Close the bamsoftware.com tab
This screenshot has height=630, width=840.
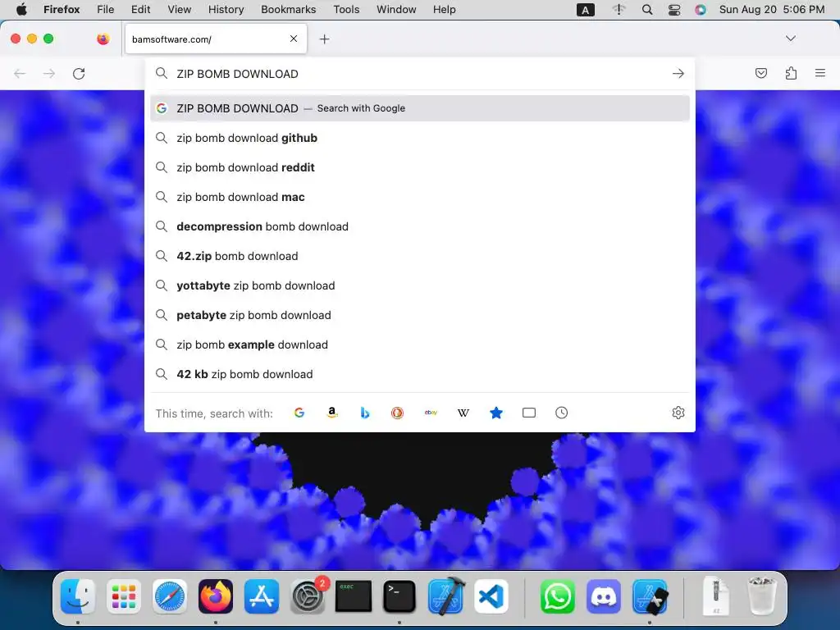294,39
